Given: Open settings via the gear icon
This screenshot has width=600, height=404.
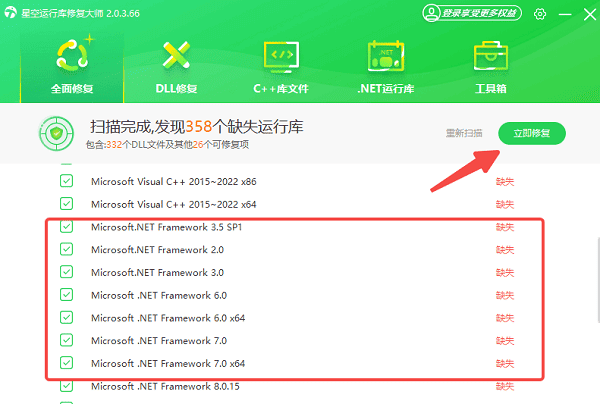Looking at the screenshot, I should point(540,14).
